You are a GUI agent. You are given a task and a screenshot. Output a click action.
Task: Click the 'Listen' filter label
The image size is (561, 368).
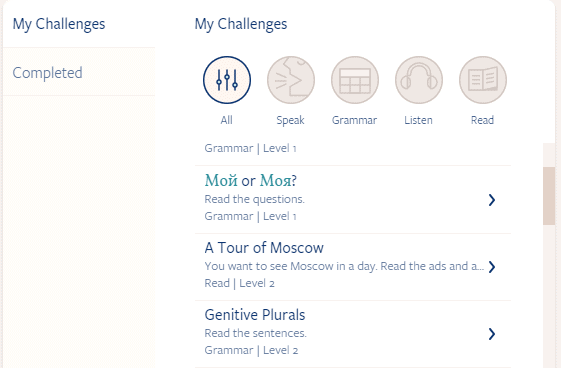419,120
